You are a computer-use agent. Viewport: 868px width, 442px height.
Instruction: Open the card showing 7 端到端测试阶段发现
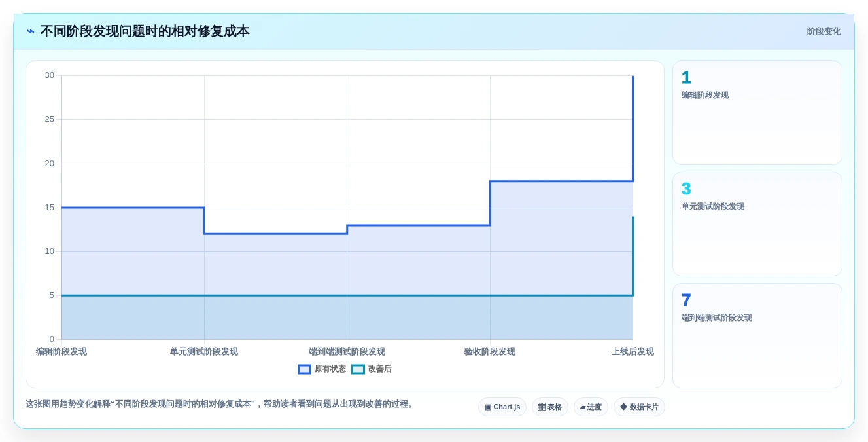point(757,335)
